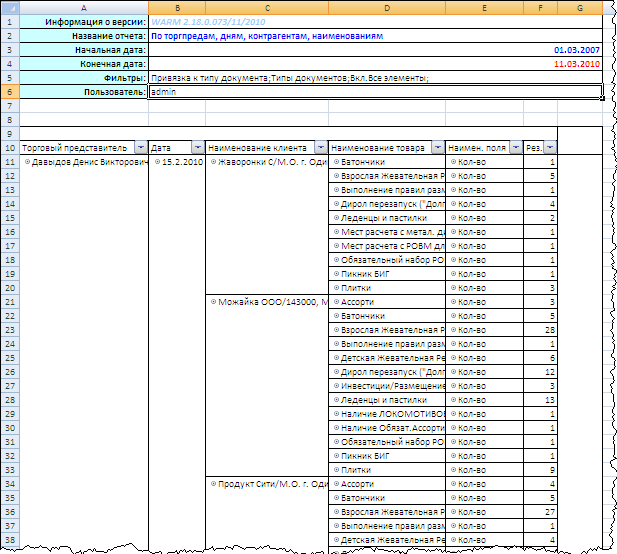Open the Дата column filter dropdown

[195, 147]
